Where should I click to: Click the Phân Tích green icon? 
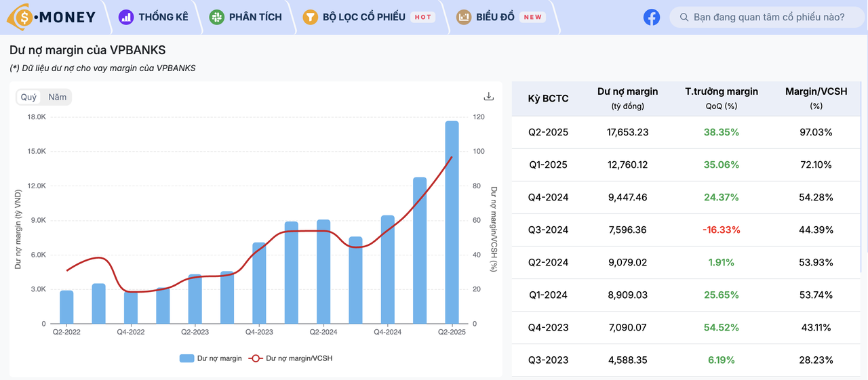pyautogui.click(x=217, y=17)
